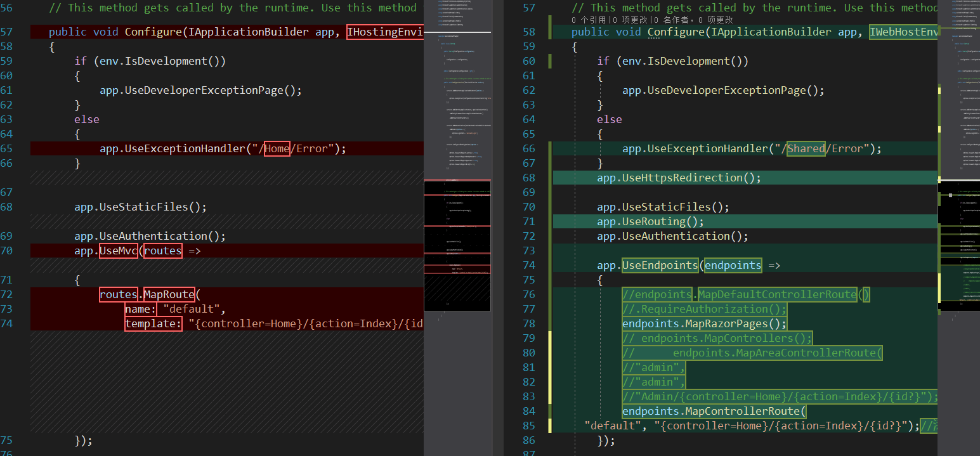
Task: Click highlighted UseMvc in left pane
Action: (x=119, y=251)
